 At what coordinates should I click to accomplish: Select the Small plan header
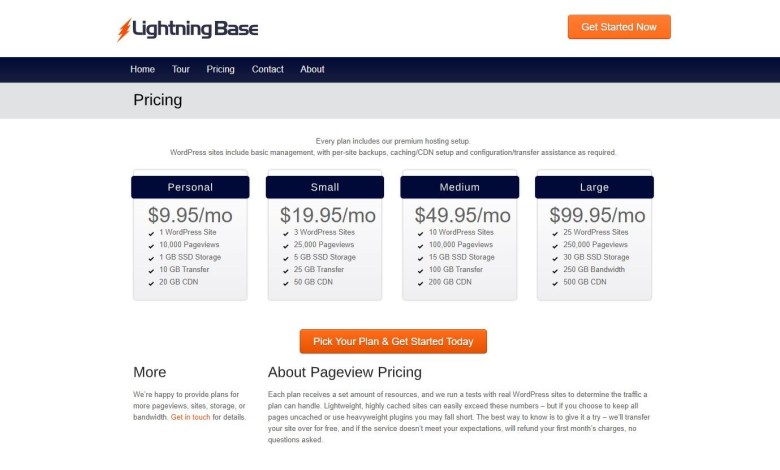[325, 187]
